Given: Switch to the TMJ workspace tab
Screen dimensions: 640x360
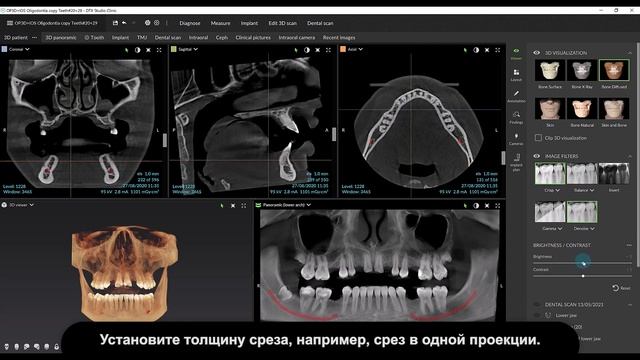Looking at the screenshot, I should [142, 38].
